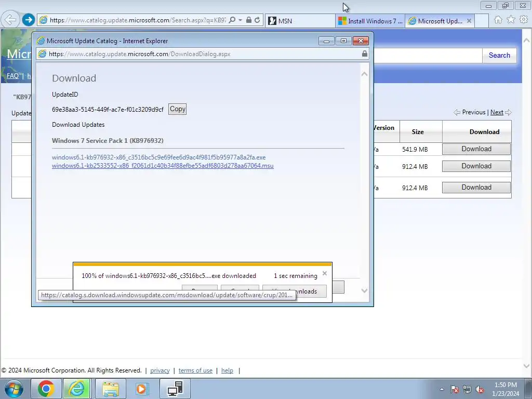Click the browser back arrow button

click(x=10, y=20)
